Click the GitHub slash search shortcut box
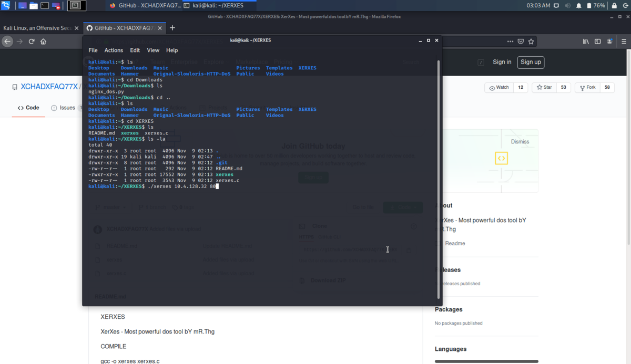 click(x=481, y=63)
